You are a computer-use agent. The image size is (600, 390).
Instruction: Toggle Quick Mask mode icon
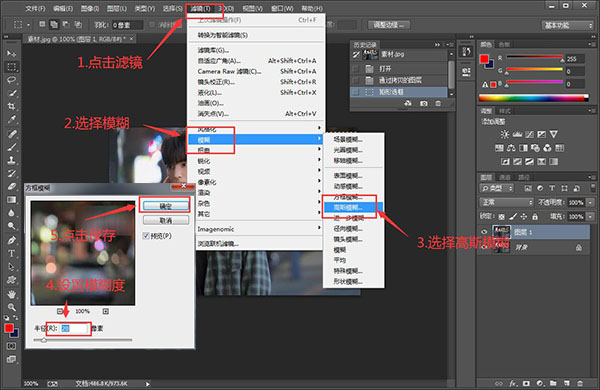pos(11,346)
